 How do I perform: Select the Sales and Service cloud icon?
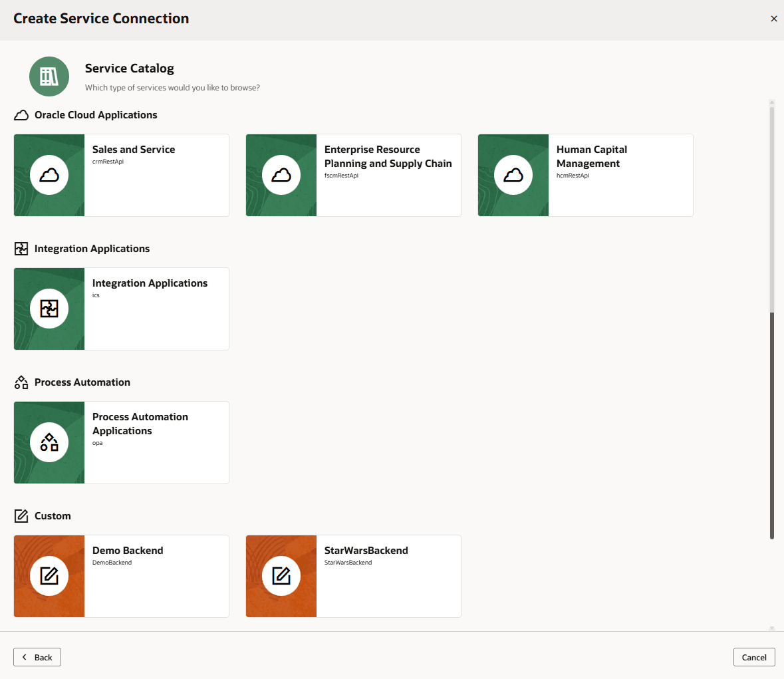[49, 175]
